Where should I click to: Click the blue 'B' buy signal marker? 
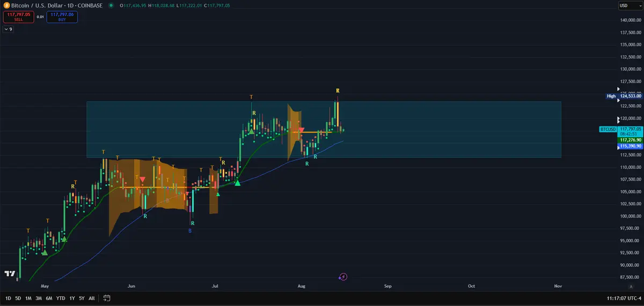coord(190,231)
